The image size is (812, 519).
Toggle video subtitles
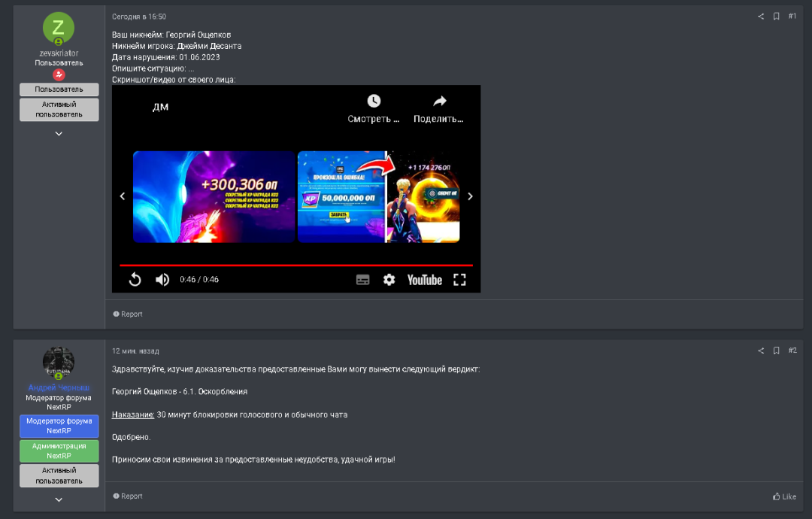pos(363,280)
